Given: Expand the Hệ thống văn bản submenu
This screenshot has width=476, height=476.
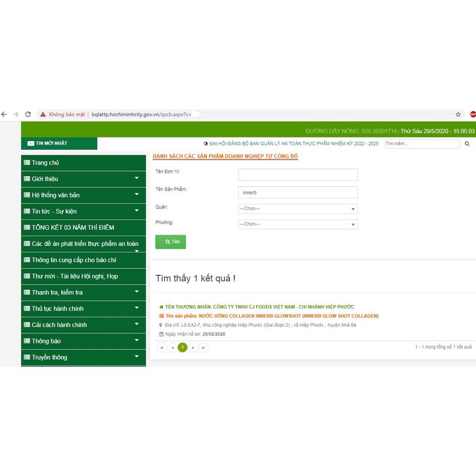Looking at the screenshot, I should [83, 195].
